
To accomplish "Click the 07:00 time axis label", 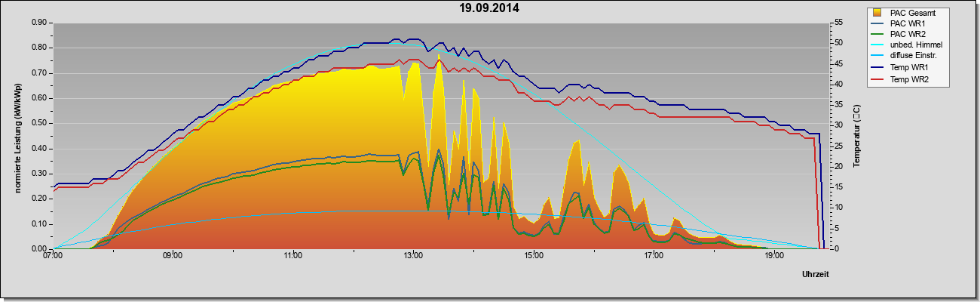I will tap(53, 257).
